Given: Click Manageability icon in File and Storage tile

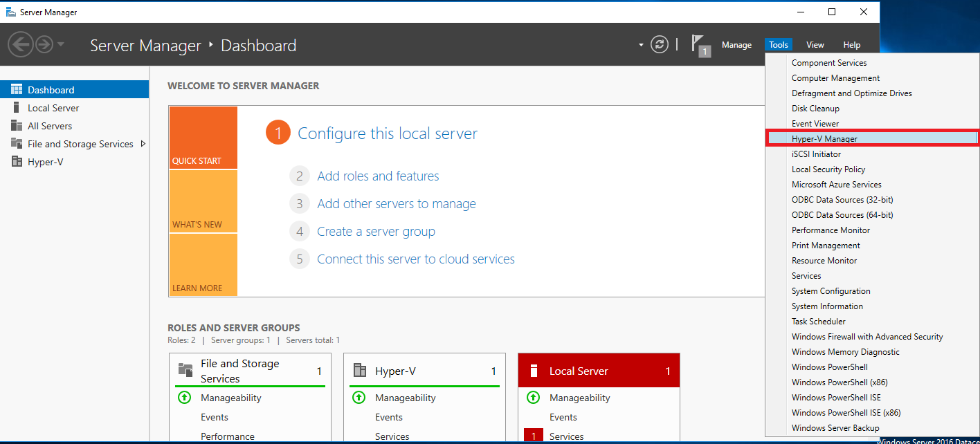Looking at the screenshot, I should [x=184, y=398].
